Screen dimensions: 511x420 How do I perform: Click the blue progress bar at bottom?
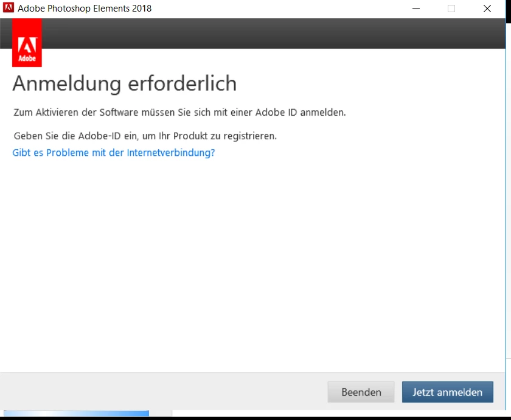click(x=76, y=413)
